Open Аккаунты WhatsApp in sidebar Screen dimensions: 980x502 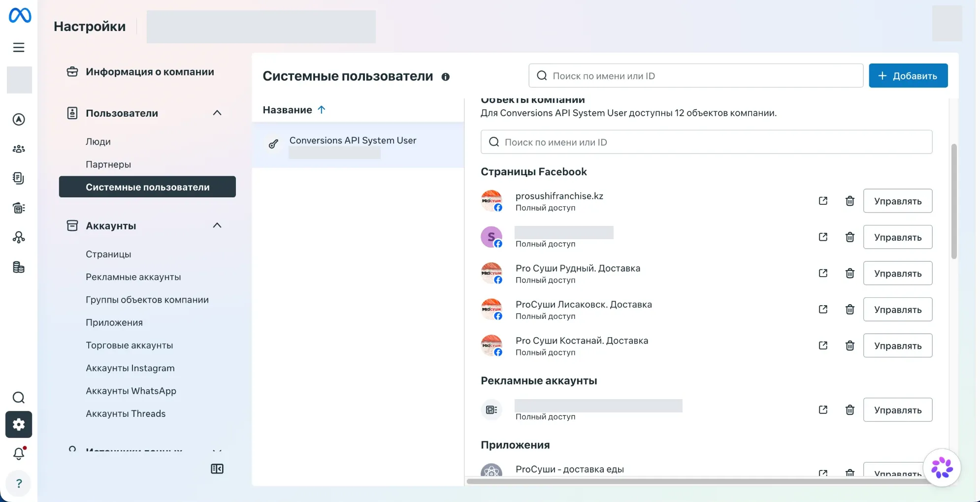tap(131, 391)
